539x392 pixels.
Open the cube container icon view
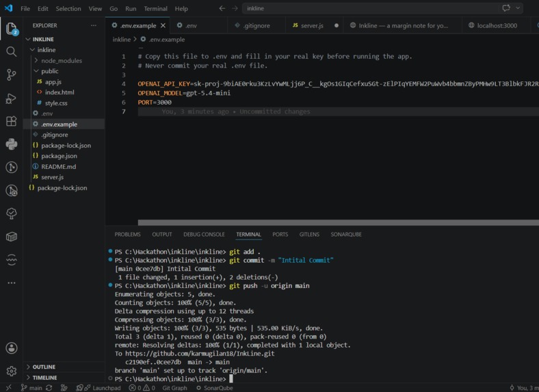(x=12, y=237)
